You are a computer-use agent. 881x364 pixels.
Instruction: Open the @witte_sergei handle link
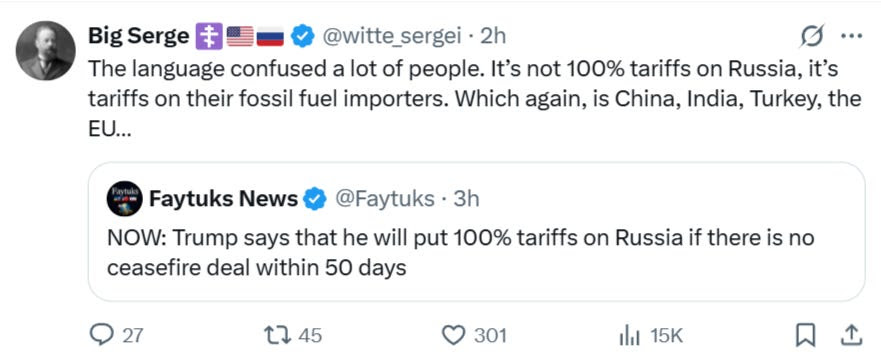(x=390, y=37)
